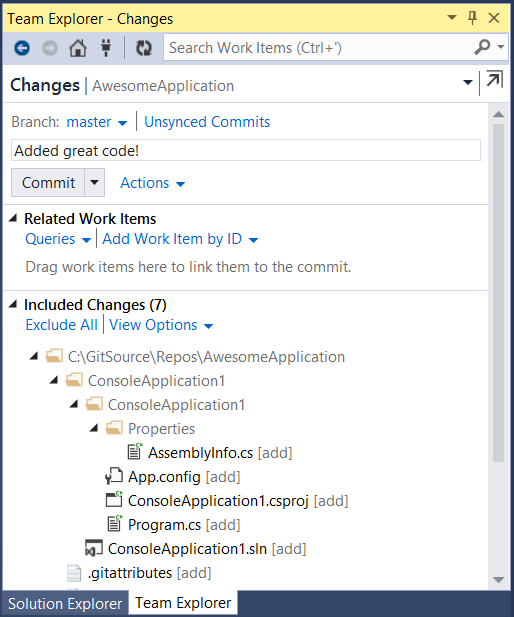Open the master branch dropdown

point(97,122)
